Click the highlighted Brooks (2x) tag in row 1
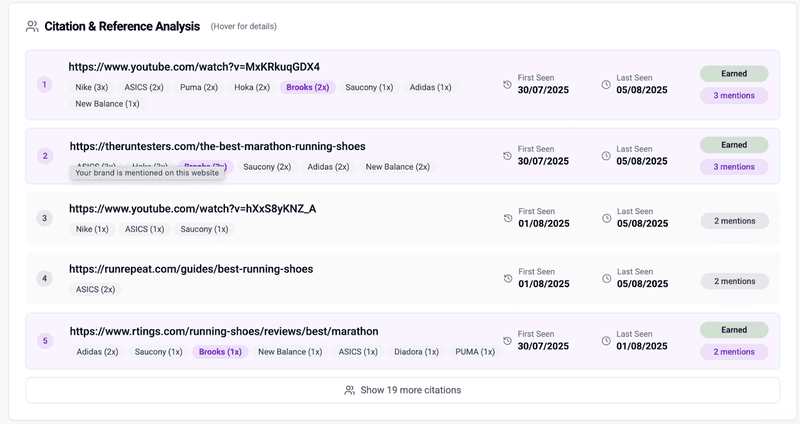Image resolution: width=800 pixels, height=424 pixels. coord(307,87)
